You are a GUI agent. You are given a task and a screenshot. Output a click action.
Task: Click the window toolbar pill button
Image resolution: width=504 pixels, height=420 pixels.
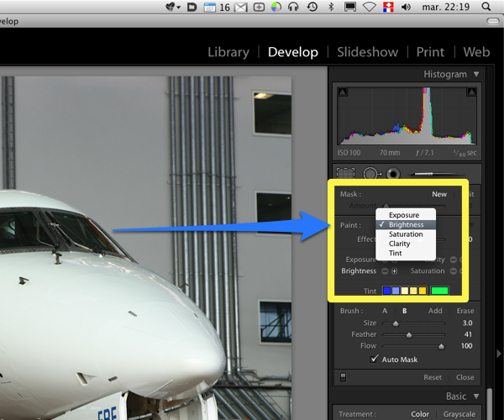coord(493,21)
